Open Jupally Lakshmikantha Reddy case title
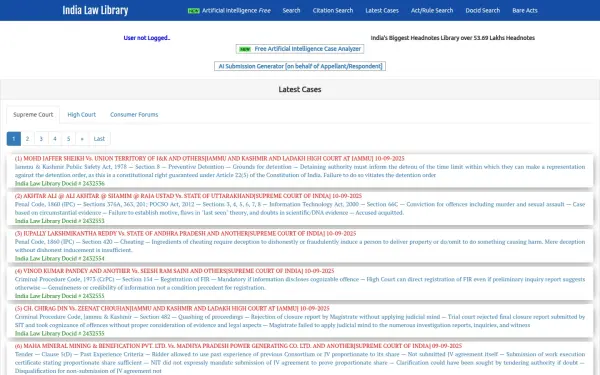 pos(185,233)
